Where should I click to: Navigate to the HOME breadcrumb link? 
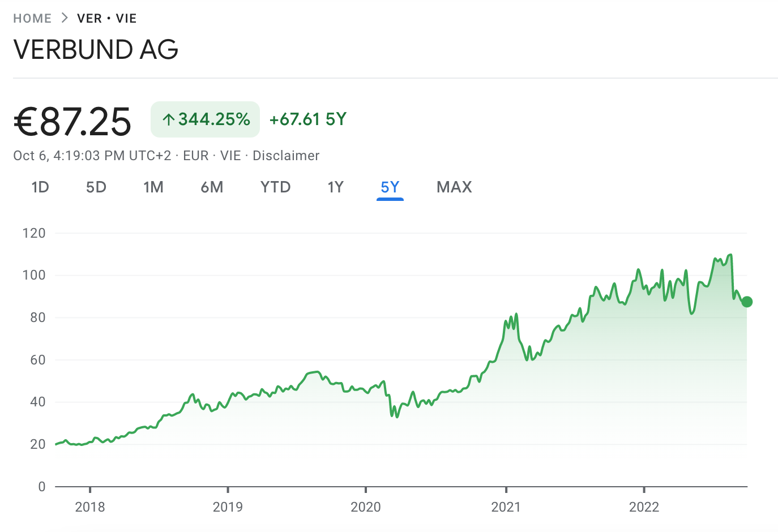pyautogui.click(x=32, y=18)
